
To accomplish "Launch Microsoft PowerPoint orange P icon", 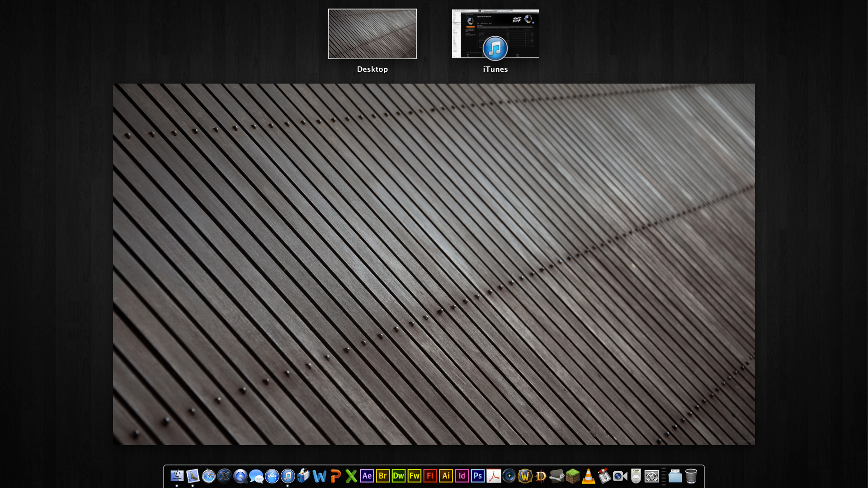I will [335, 476].
